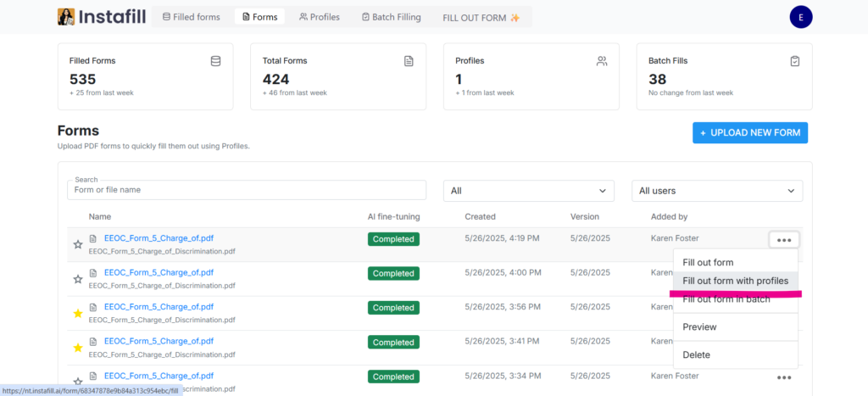The height and width of the screenshot is (396, 868).
Task: Click the Added by column header
Action: [x=670, y=216]
